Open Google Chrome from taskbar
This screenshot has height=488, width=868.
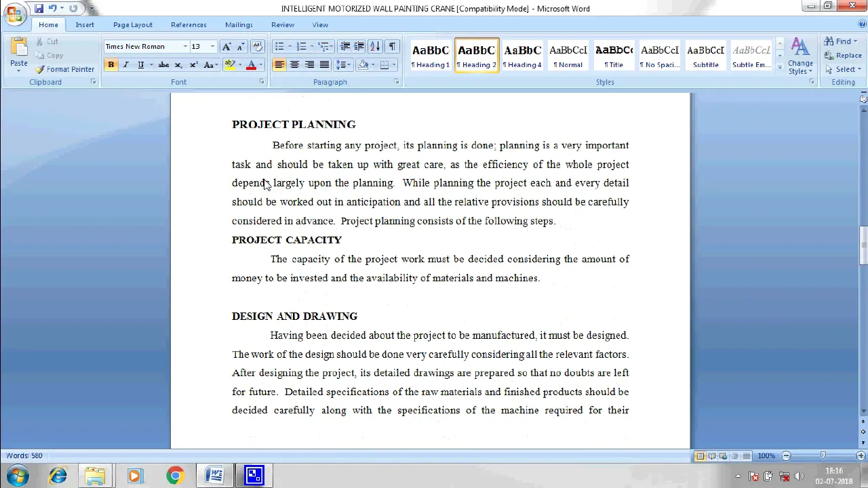coord(175,476)
